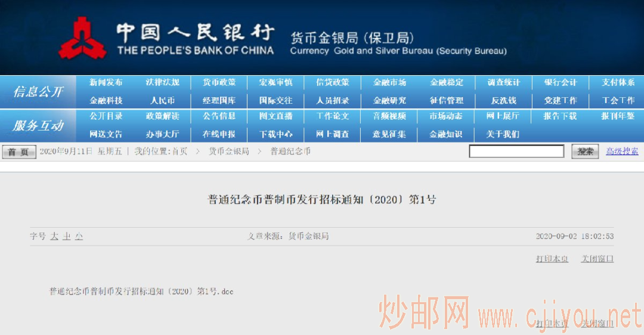Click the 首页 home button
The width and height of the screenshot is (644, 335).
click(x=19, y=152)
